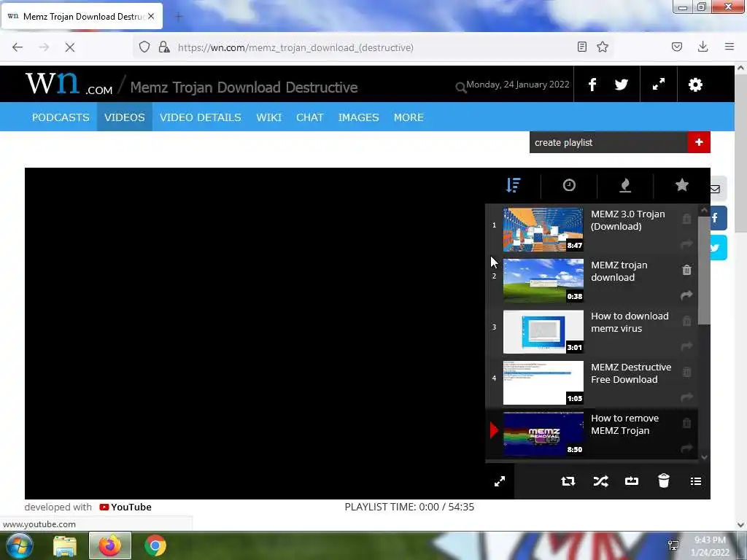Toggle repeat playlist loop icon
The height and width of the screenshot is (560, 747).
tap(568, 481)
